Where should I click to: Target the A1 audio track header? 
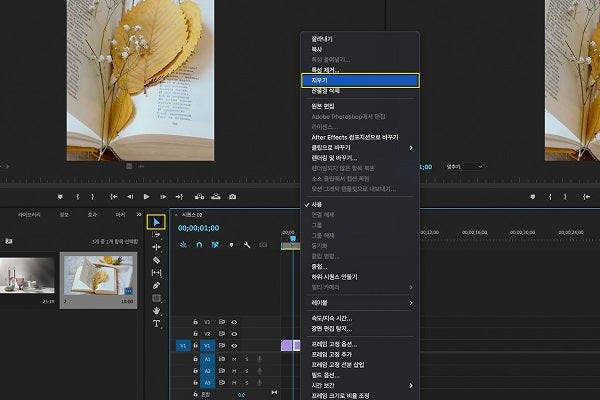pos(207,359)
